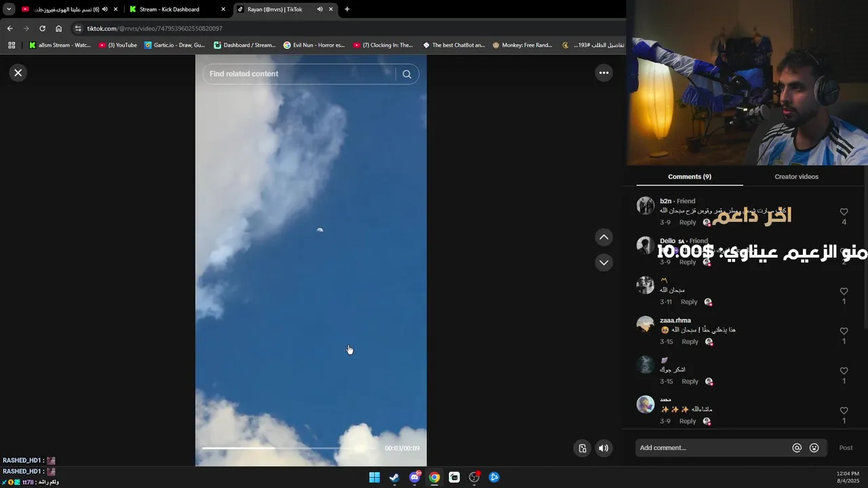Click the Add comment input field

(x=712, y=448)
